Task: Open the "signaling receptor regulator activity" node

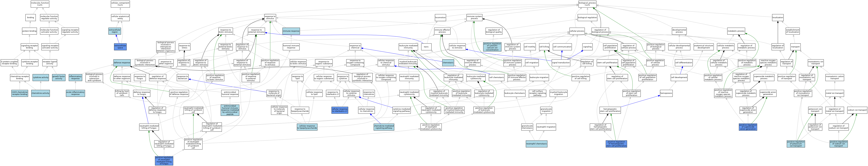Action: (70, 31)
